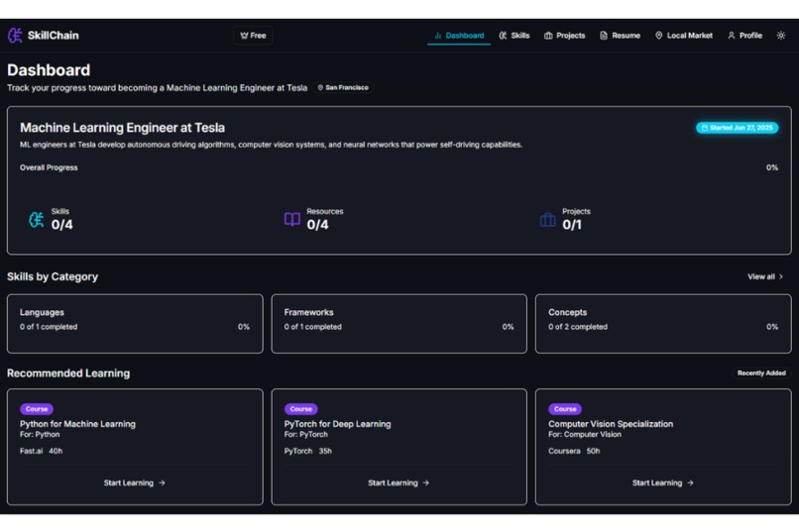Click the Free plan crown badge
The image size is (799, 532).
tap(253, 35)
